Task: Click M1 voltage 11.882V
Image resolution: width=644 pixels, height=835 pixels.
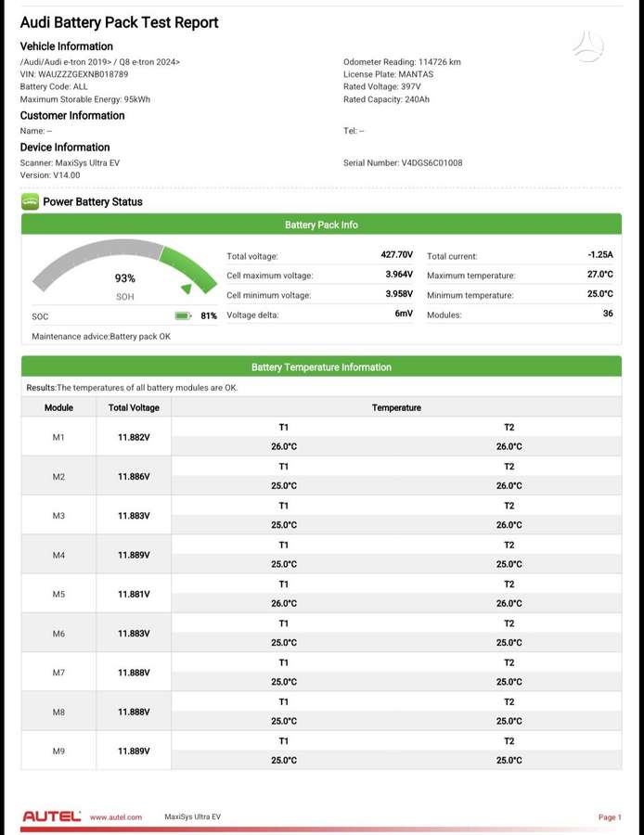Action: tap(134, 437)
